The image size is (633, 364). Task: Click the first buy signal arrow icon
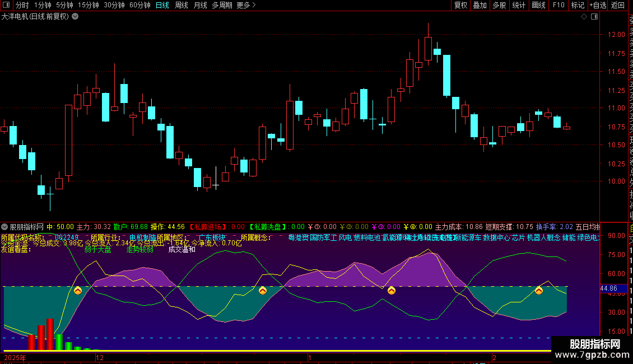[78, 290]
